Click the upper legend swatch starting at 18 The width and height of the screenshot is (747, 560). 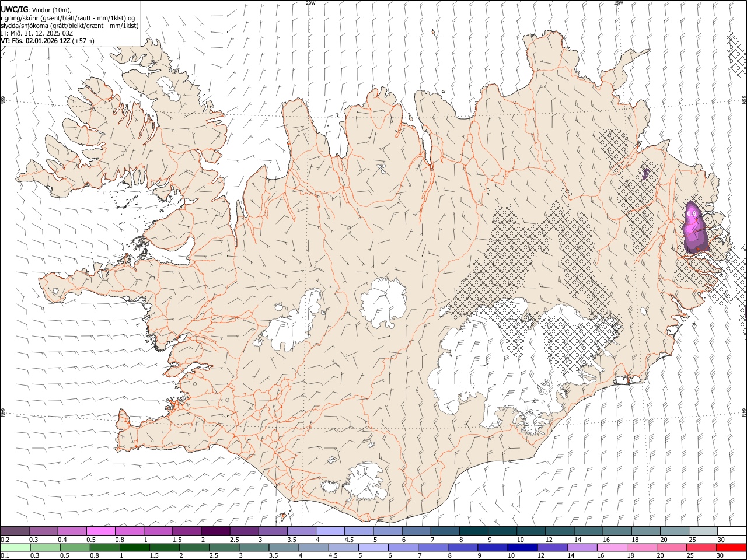point(645,531)
